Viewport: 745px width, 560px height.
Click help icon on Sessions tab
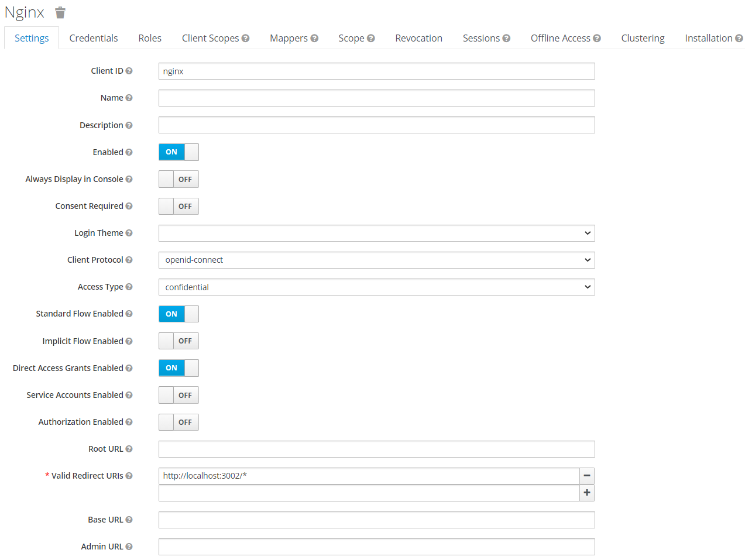tap(506, 38)
